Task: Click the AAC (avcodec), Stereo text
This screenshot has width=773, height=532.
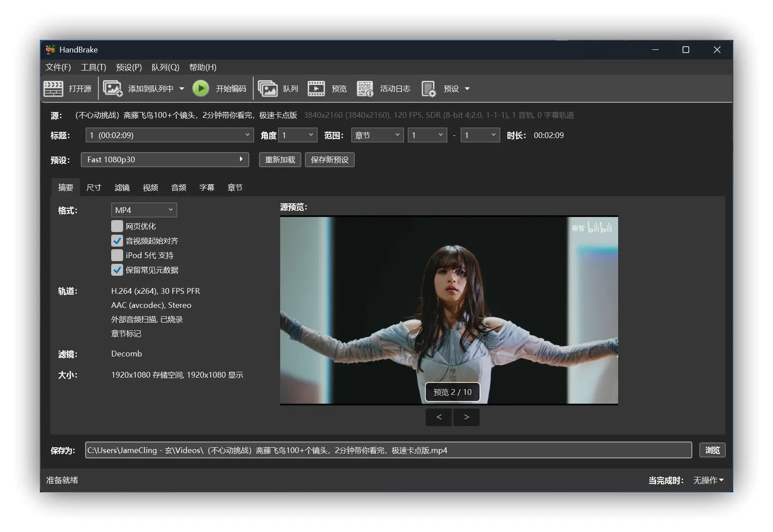Action: (151, 305)
